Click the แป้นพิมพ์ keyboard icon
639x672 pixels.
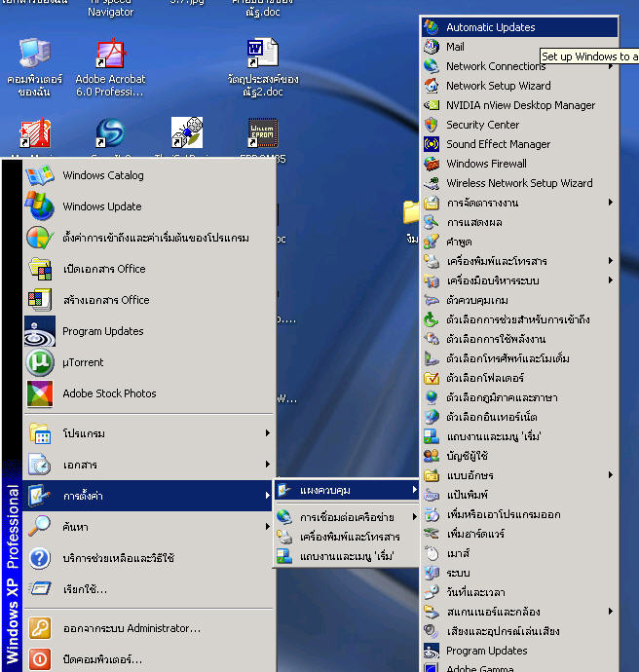(432, 495)
